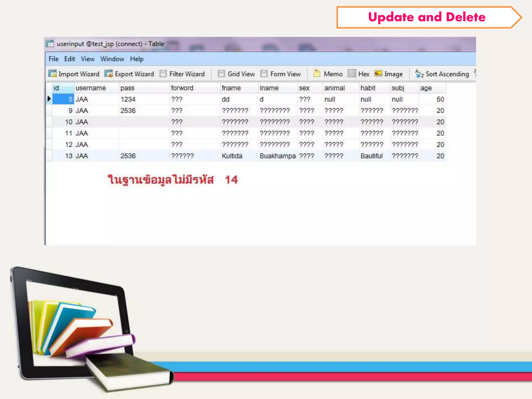Click the table icon in title bar
The width and height of the screenshot is (532, 399).
(x=50, y=44)
